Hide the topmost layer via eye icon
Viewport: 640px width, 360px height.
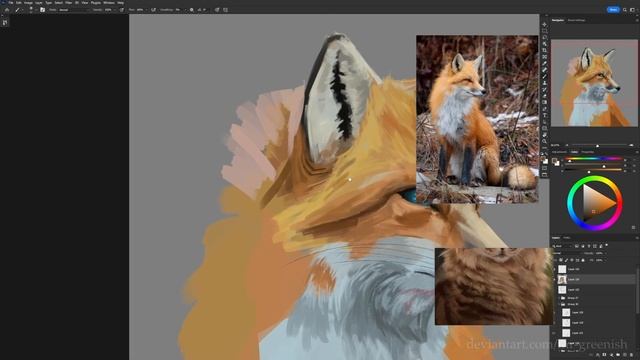click(x=554, y=269)
